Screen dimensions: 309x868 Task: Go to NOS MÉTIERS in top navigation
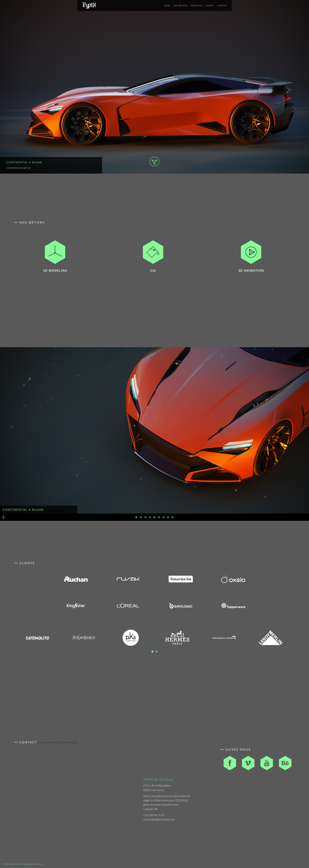click(x=180, y=6)
